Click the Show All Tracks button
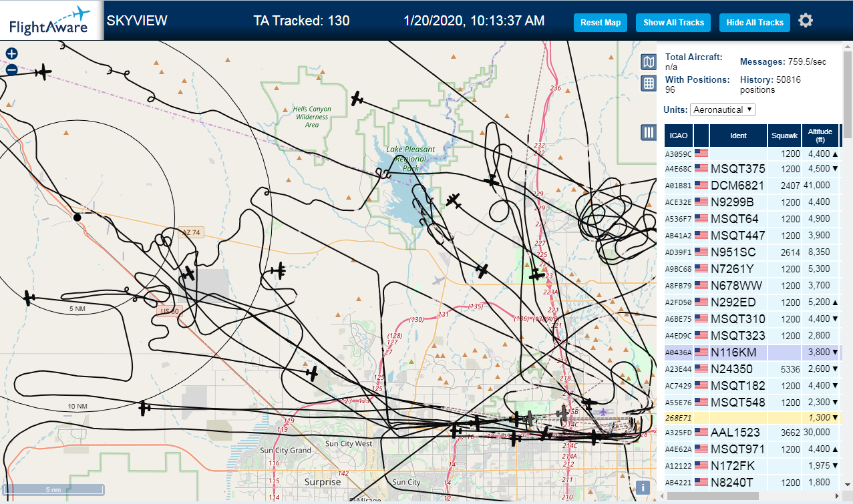Image resolution: width=853 pixels, height=504 pixels. click(673, 22)
